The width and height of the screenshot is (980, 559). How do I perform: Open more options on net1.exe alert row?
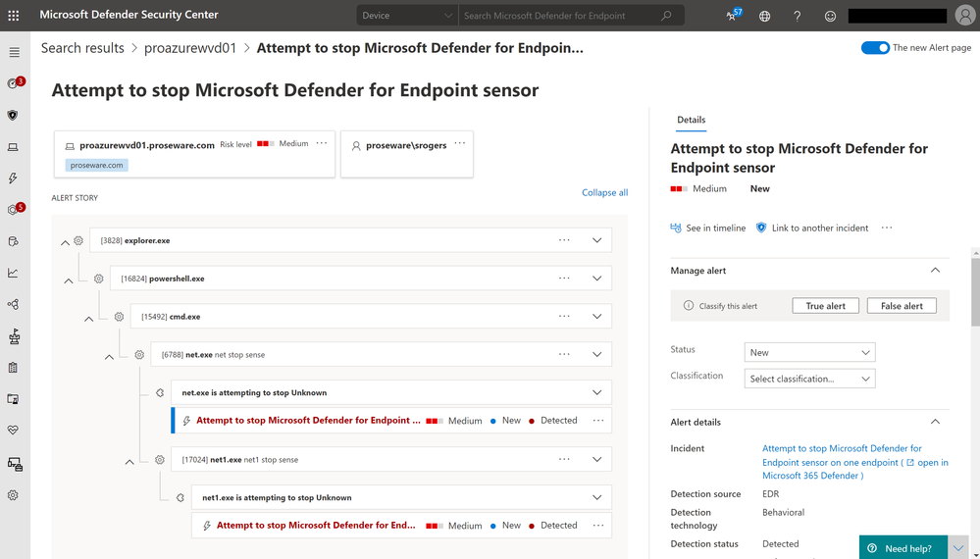click(x=598, y=525)
